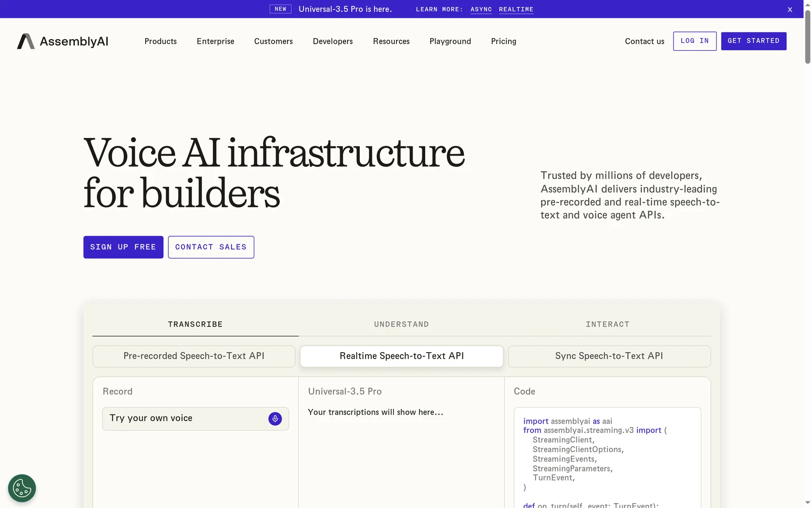Click the microphone record icon
The image size is (812, 508).
pyautogui.click(x=275, y=419)
